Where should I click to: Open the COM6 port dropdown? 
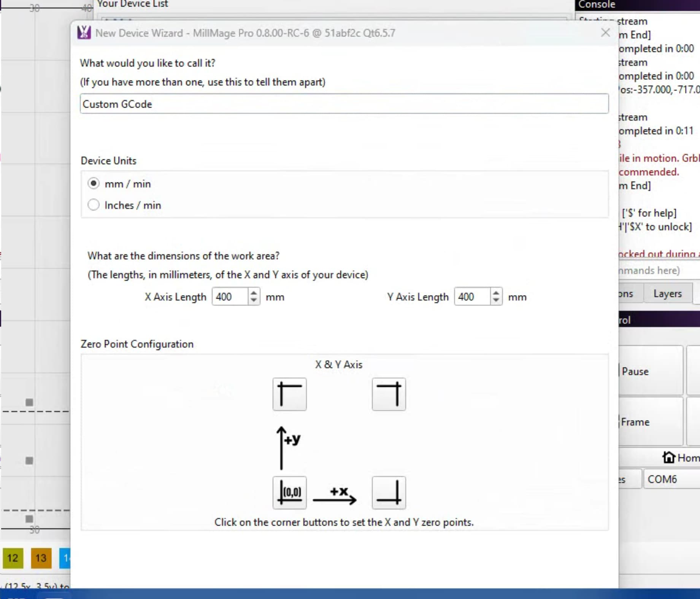pyautogui.click(x=671, y=479)
